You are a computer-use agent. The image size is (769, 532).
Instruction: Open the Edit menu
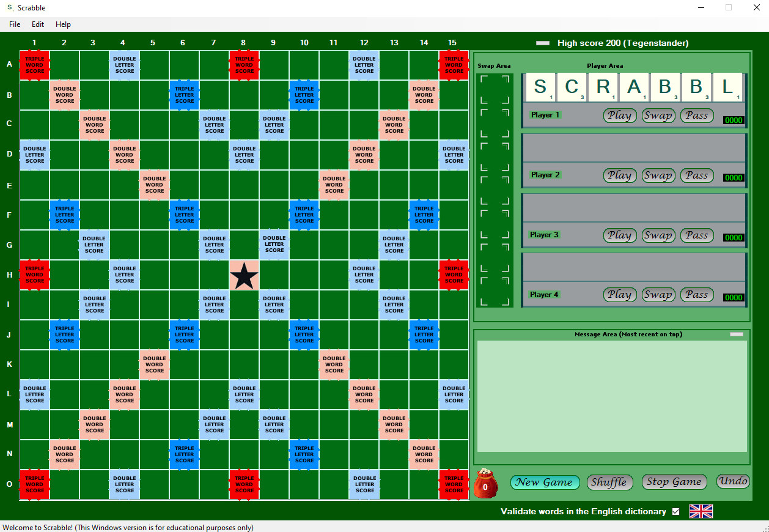[x=38, y=24]
